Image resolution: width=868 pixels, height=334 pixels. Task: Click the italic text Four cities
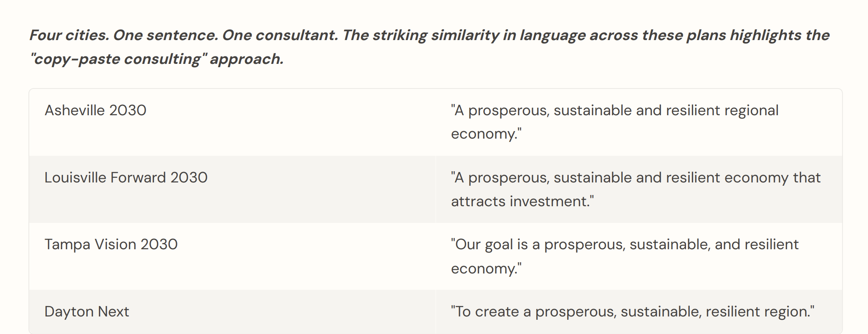(69, 35)
